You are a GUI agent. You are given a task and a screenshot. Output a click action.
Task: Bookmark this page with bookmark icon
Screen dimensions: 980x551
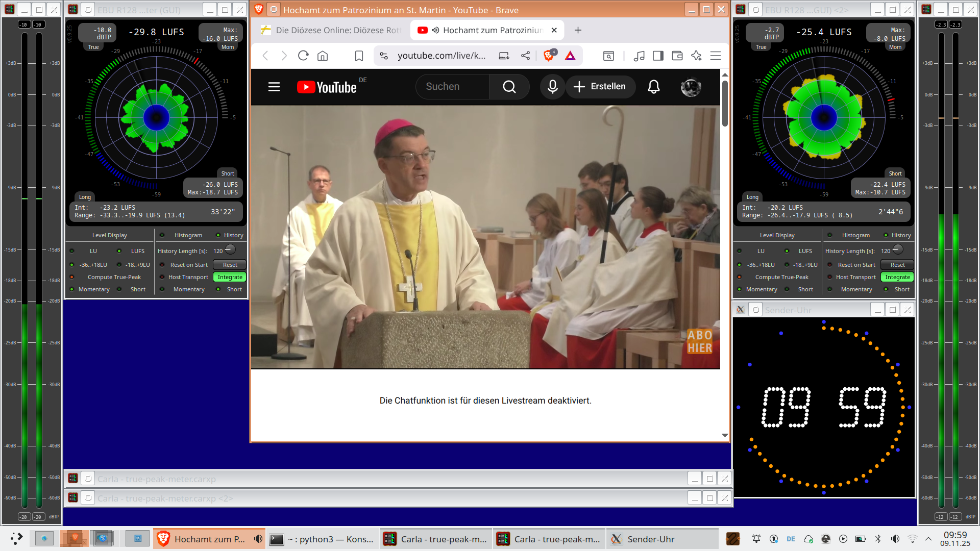pyautogui.click(x=359, y=56)
